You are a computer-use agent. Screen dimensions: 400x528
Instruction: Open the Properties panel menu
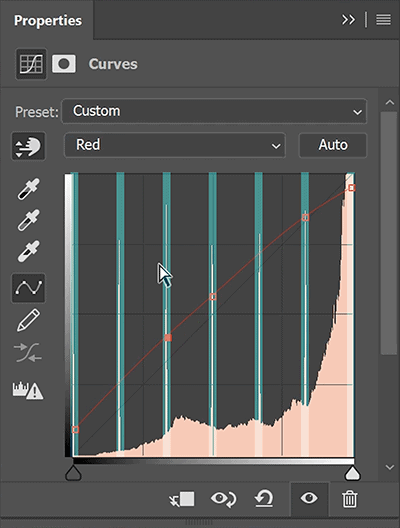point(384,20)
